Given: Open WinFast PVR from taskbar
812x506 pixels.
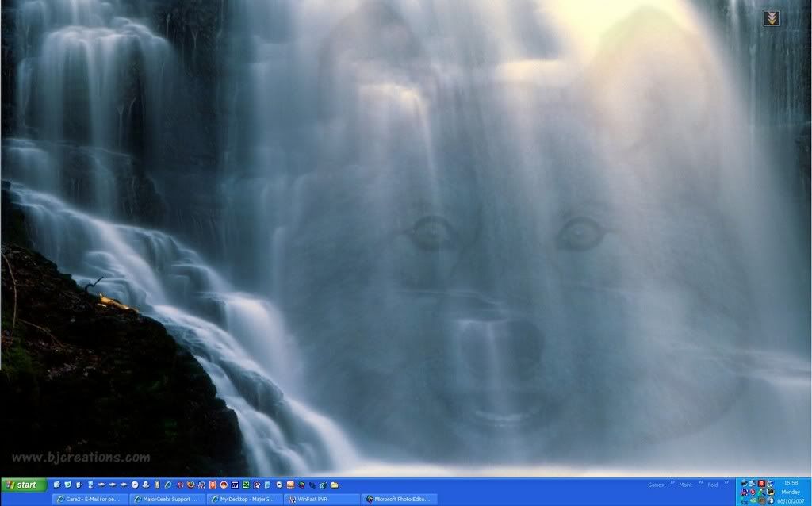Looking at the screenshot, I should pyautogui.click(x=320, y=500).
